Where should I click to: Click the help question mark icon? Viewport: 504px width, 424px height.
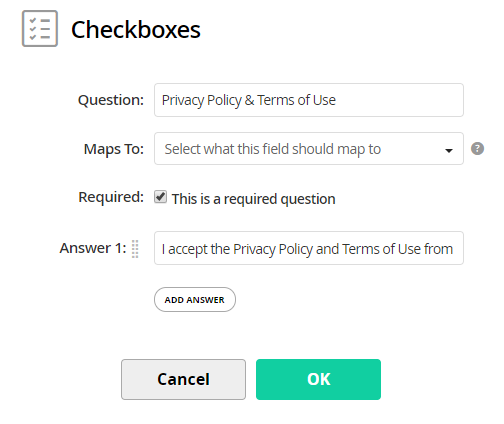(477, 149)
